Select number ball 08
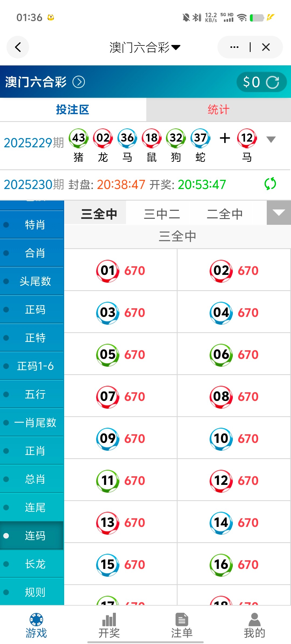Screen dimensions: 291x644 click(221, 397)
